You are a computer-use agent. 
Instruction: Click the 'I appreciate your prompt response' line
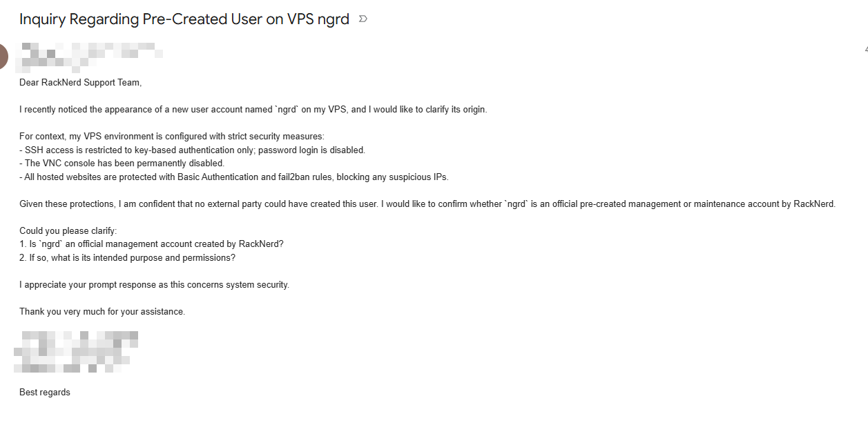[x=154, y=284]
